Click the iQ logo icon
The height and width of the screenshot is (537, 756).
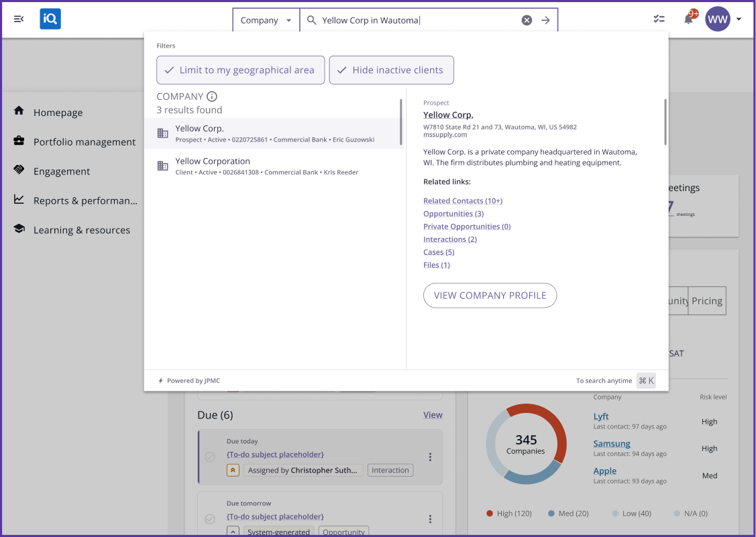coord(50,19)
